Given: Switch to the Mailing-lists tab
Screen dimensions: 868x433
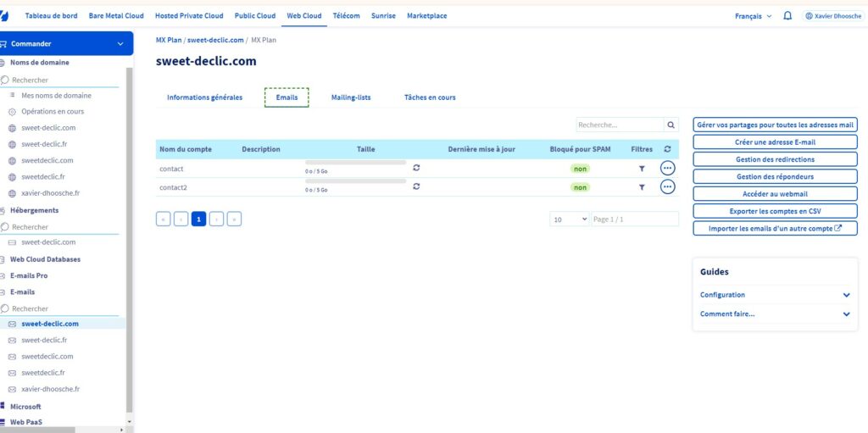Looking at the screenshot, I should coord(350,97).
